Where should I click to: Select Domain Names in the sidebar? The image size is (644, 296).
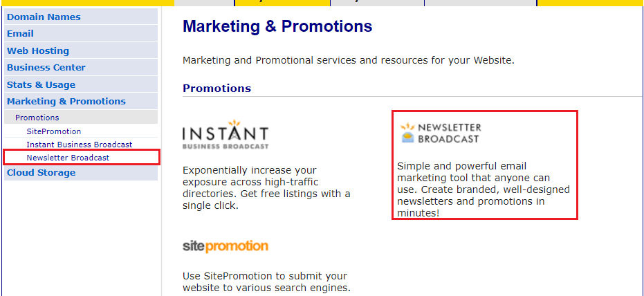(x=81, y=17)
